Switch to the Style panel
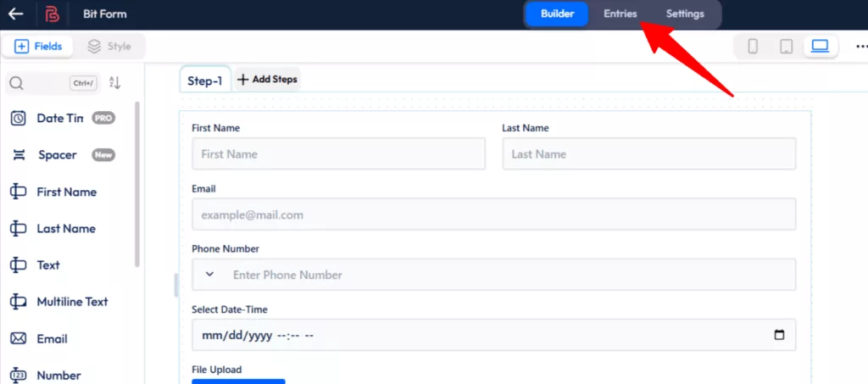The width and height of the screenshot is (868, 384). [109, 47]
